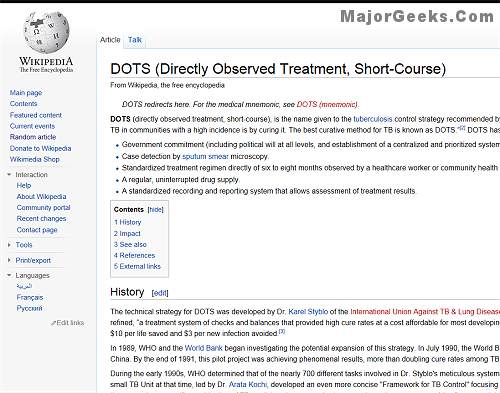The image size is (500, 393).
Task: Click the Print/export section label
Action: pos(33,260)
